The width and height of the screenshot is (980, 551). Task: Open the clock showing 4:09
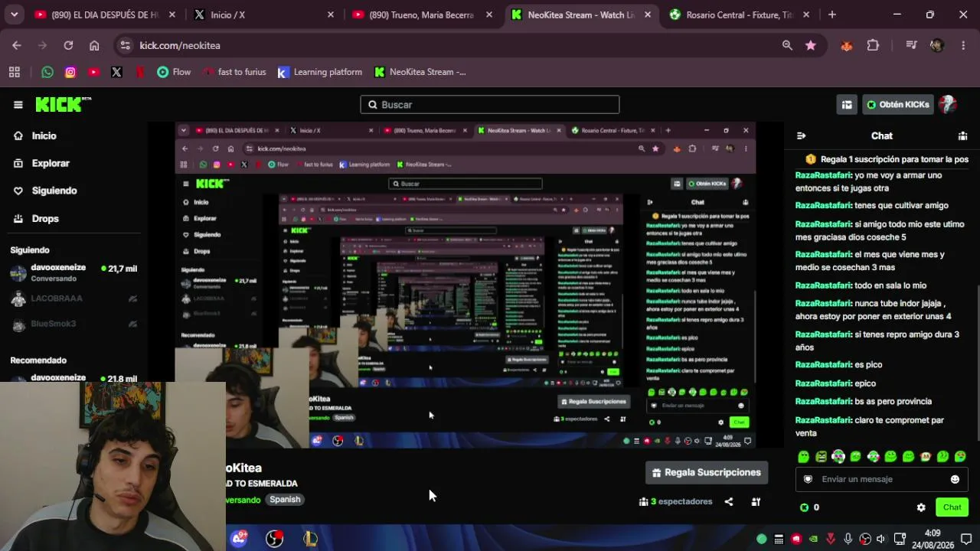[933, 539]
